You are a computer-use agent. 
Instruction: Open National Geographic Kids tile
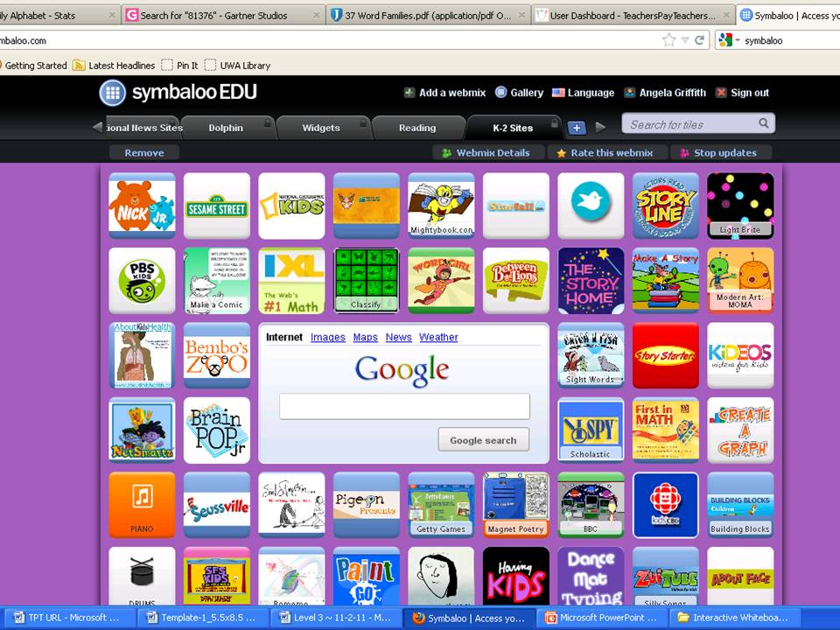pos(291,206)
